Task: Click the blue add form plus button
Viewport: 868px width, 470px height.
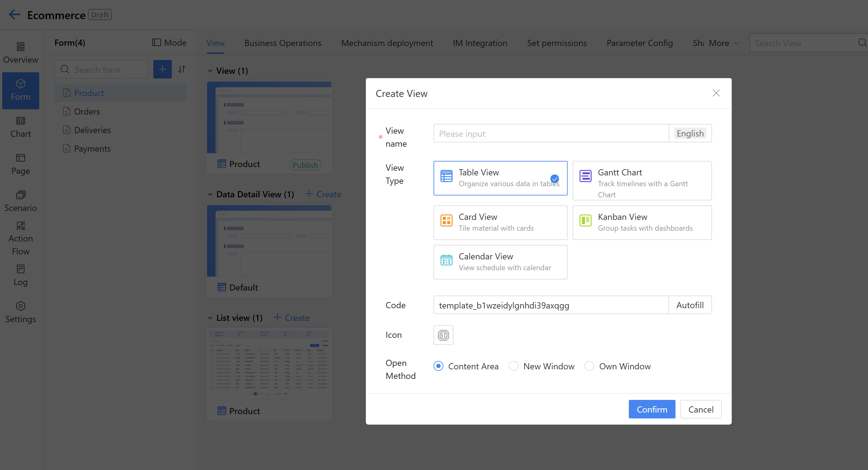Action: (163, 69)
